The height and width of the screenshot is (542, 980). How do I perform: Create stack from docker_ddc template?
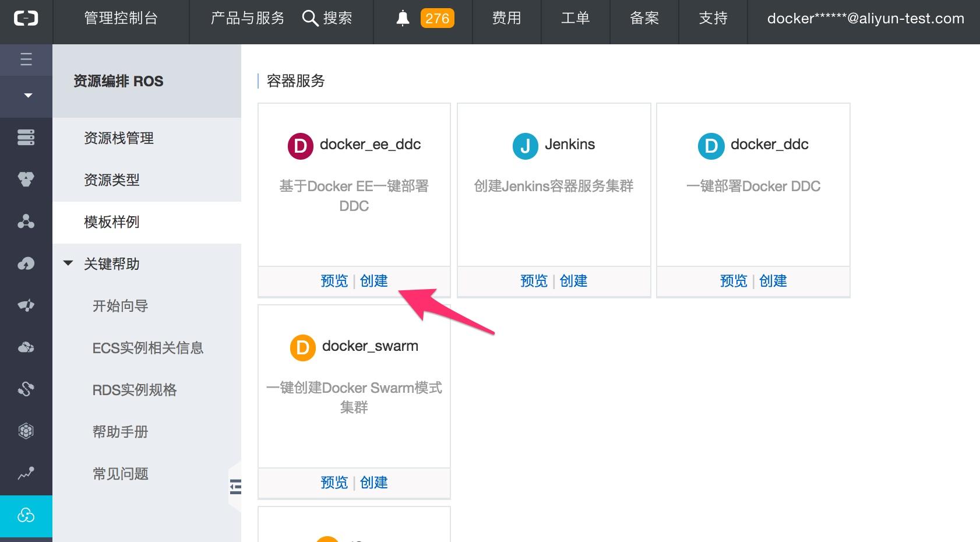[x=773, y=281]
